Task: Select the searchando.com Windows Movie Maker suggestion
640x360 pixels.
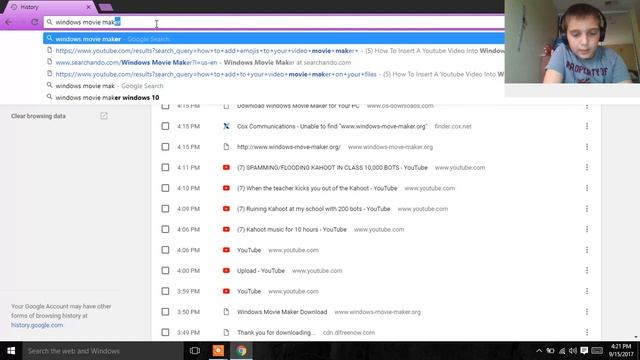Action: (x=274, y=62)
